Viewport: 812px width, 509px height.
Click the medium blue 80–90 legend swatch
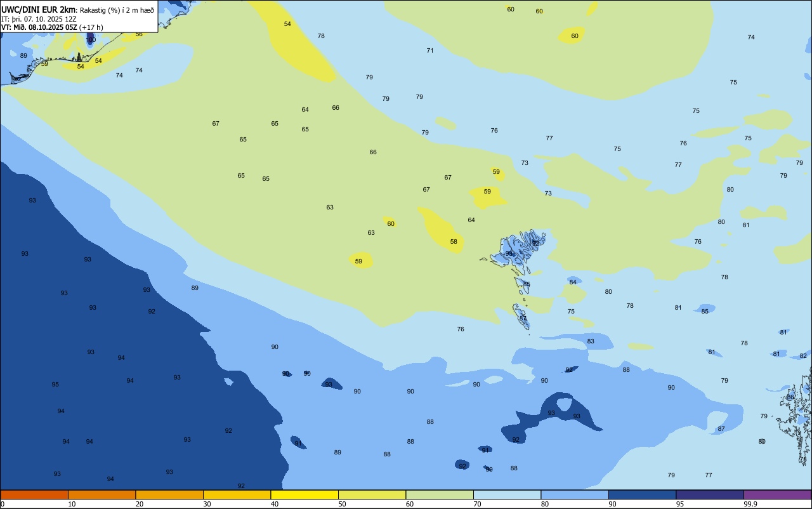575,494
